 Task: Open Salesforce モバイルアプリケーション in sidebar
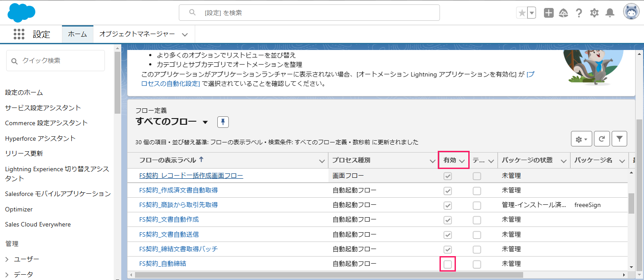click(58, 194)
